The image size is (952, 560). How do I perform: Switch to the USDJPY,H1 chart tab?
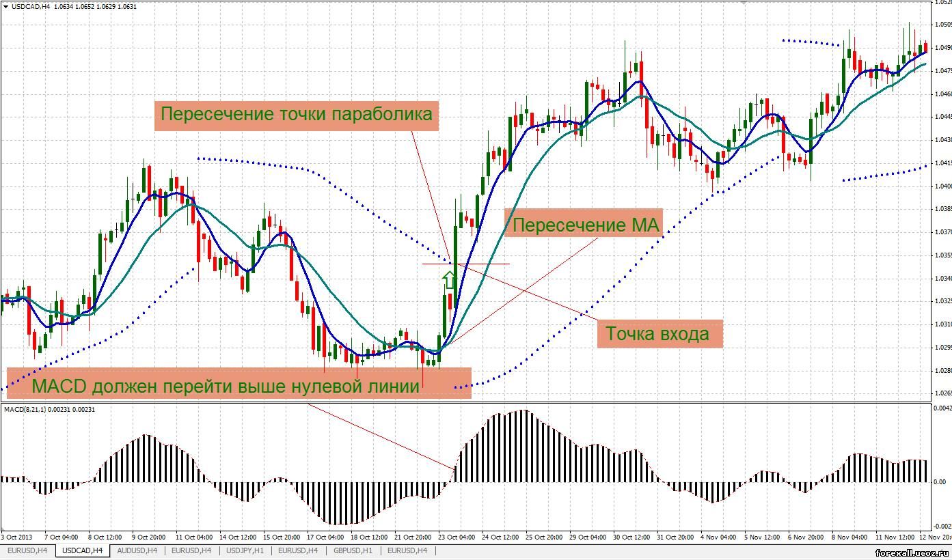pos(245,550)
